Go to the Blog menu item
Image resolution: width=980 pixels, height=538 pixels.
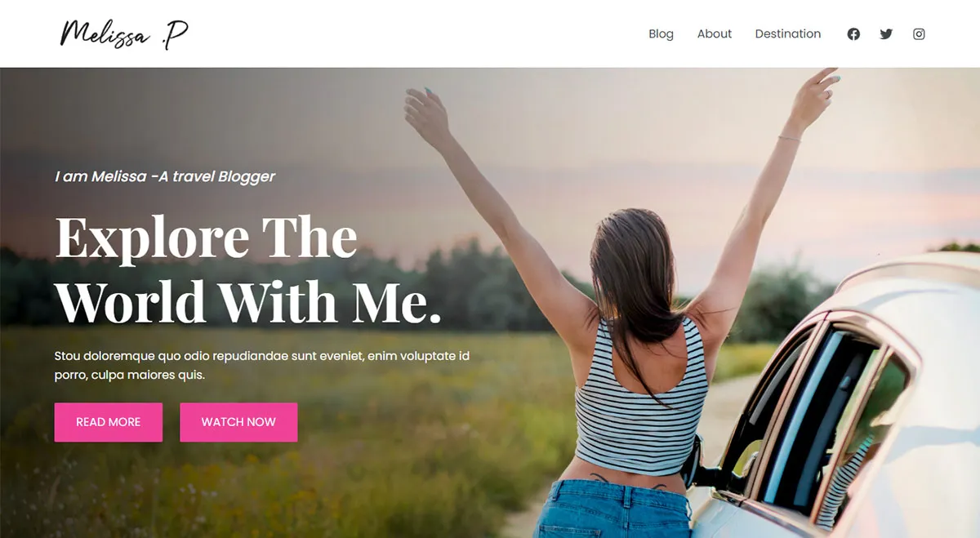[x=661, y=33]
